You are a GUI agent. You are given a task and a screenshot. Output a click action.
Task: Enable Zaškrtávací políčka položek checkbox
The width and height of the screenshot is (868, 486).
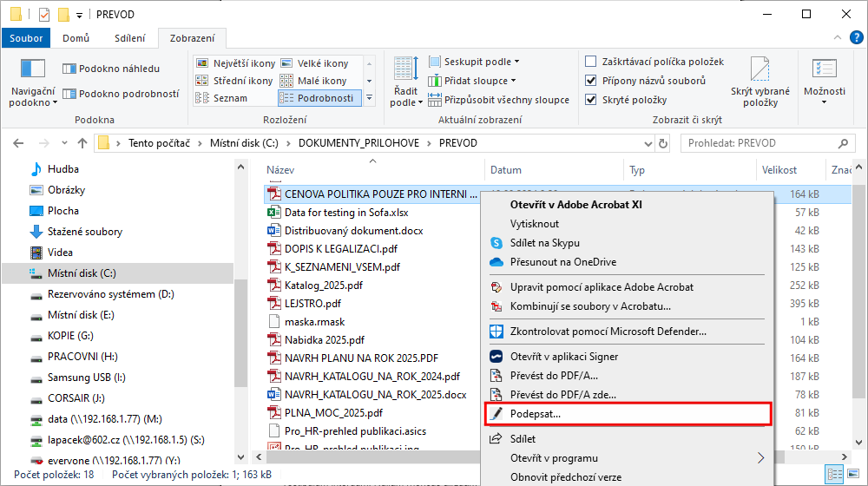[591, 62]
